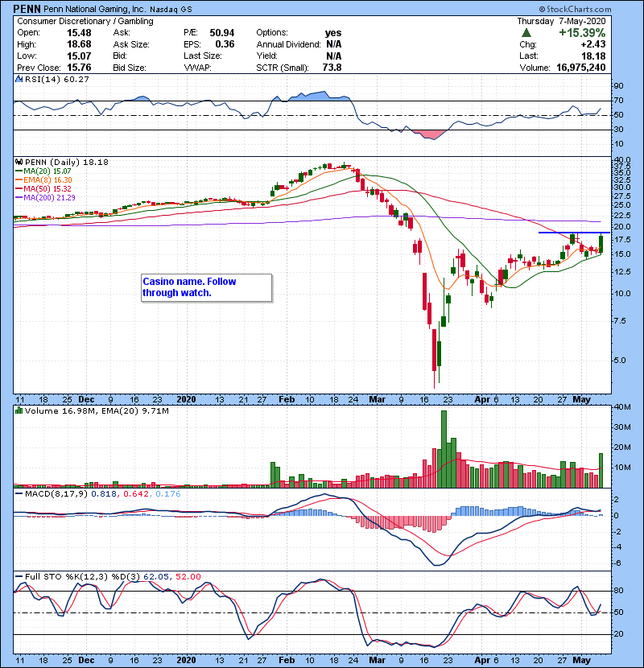Viewport: 644px width, 668px height.
Task: Click the 90 label on the RSI axis
Action: (618, 86)
